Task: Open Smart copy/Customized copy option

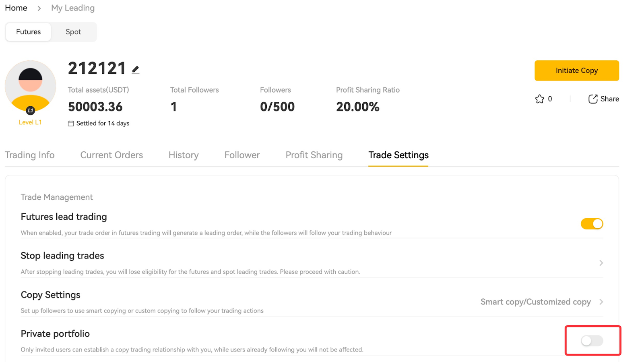Action: tap(535, 302)
